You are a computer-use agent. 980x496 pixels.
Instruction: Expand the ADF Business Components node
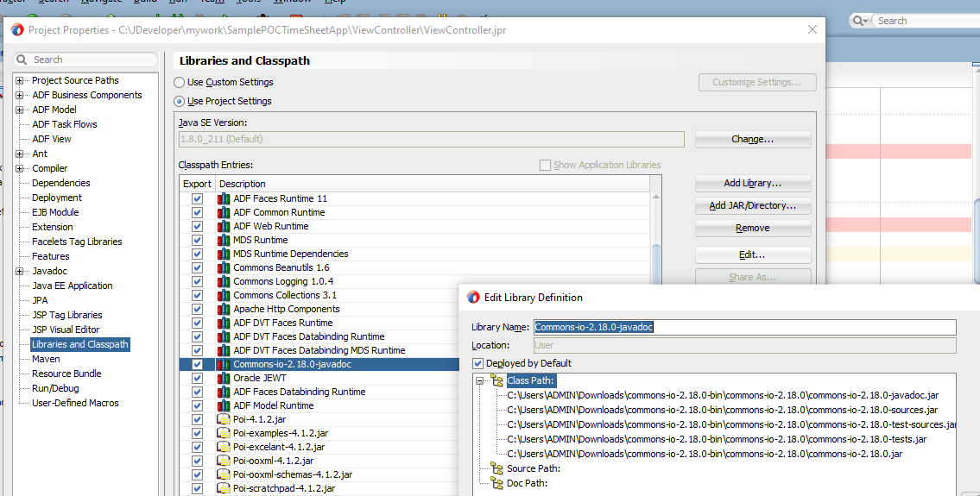coord(20,95)
